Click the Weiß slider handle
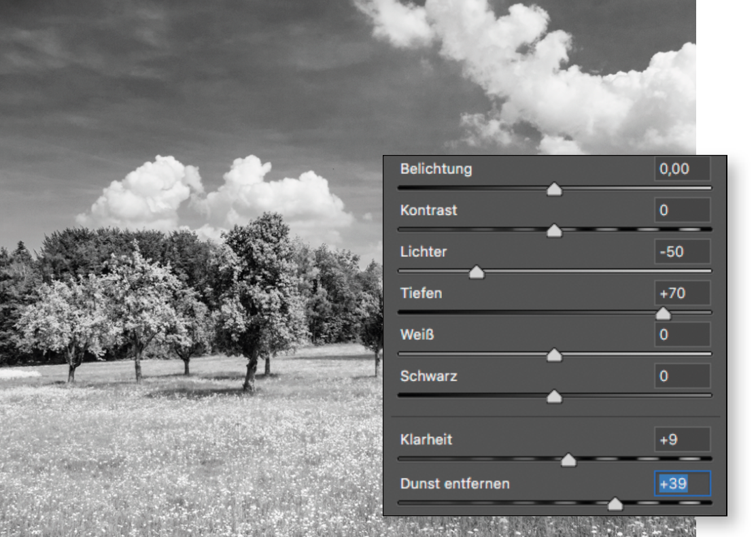The height and width of the screenshot is (537, 756). click(x=555, y=356)
